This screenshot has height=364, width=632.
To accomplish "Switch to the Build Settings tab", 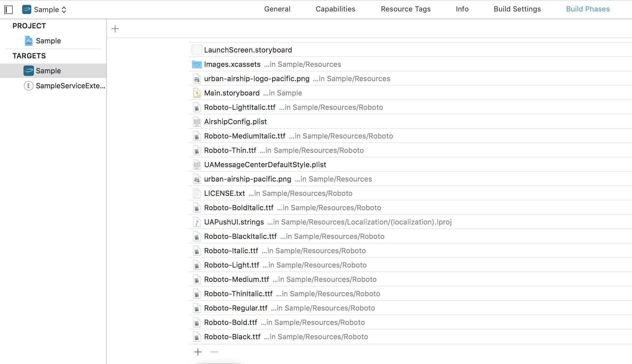I will [517, 9].
